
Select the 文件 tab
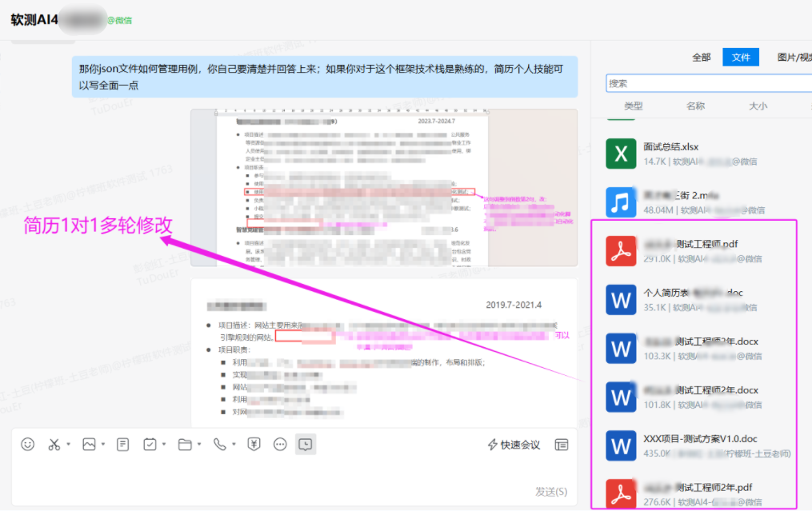click(741, 58)
